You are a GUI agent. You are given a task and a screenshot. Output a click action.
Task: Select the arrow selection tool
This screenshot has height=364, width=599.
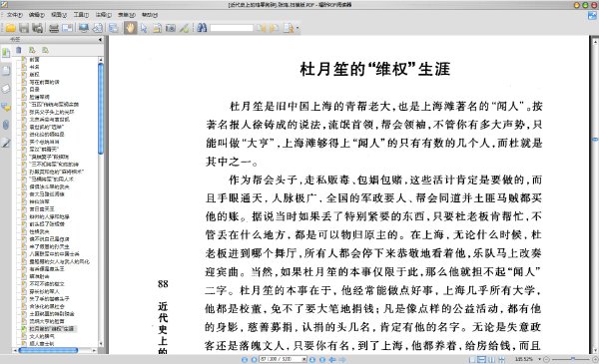144,28
